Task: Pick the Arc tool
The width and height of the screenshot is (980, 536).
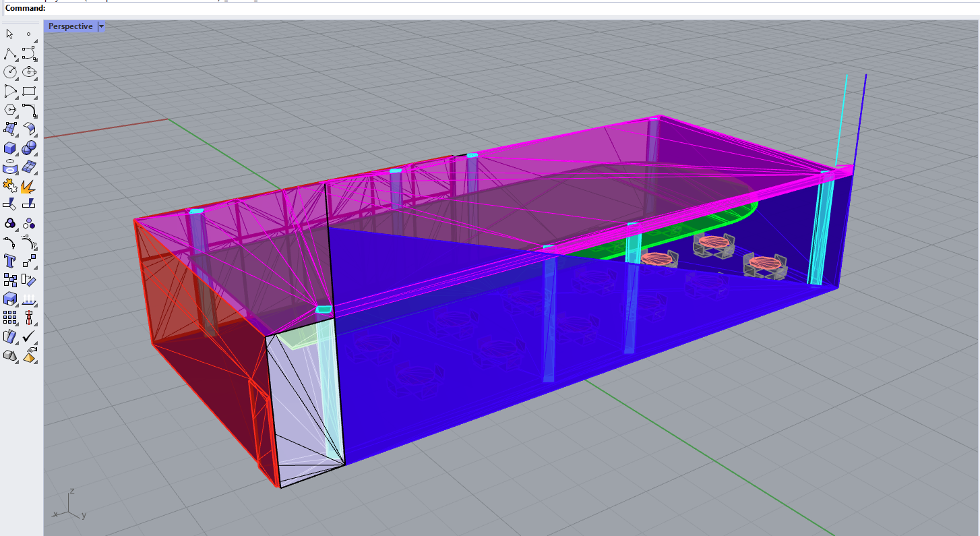Action: pos(10,90)
